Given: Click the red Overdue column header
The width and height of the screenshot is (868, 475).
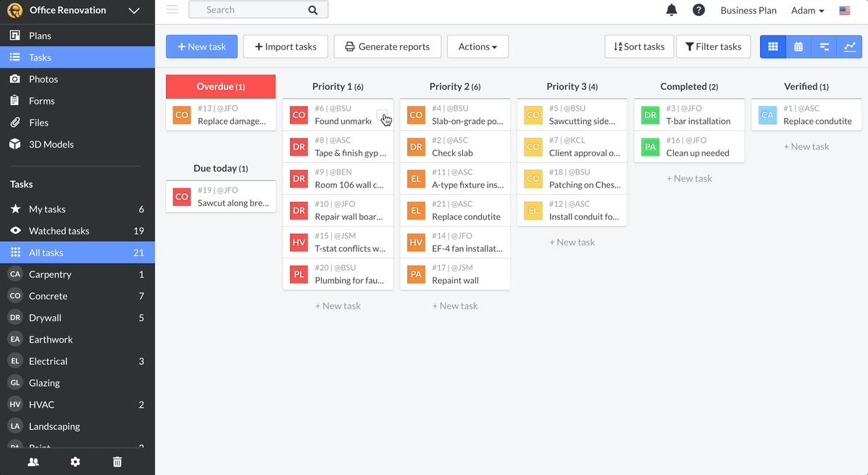Looking at the screenshot, I should coord(220,86).
